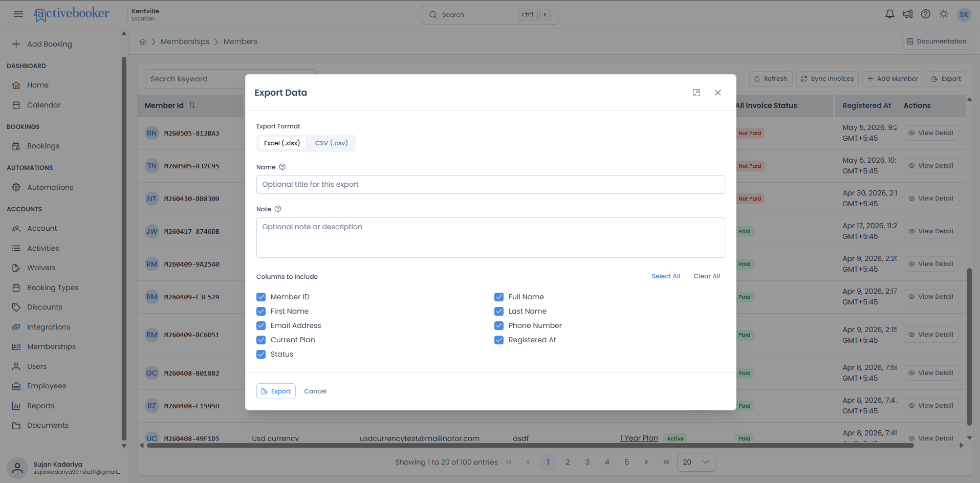The height and width of the screenshot is (483, 980).
Task: Uncheck the Registered At column checkbox
Action: 499,340
